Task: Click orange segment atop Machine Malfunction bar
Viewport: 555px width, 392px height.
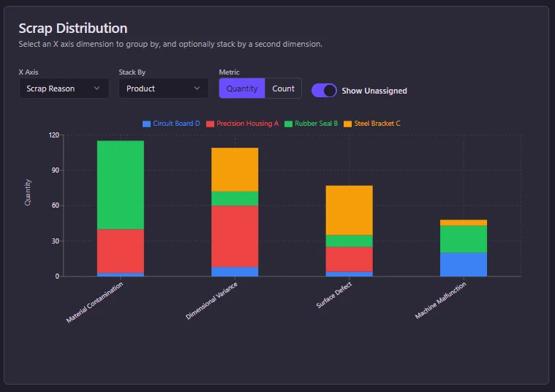Action: (x=464, y=223)
